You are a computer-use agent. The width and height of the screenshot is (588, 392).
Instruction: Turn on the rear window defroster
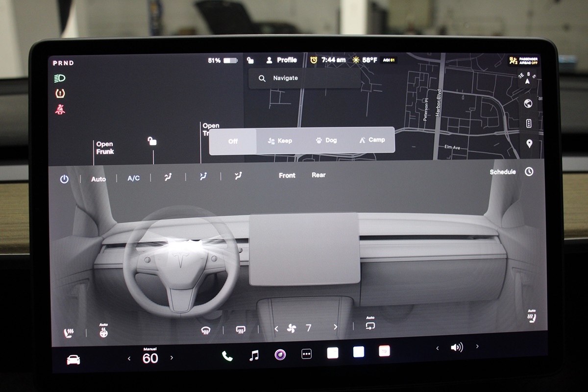241,330
